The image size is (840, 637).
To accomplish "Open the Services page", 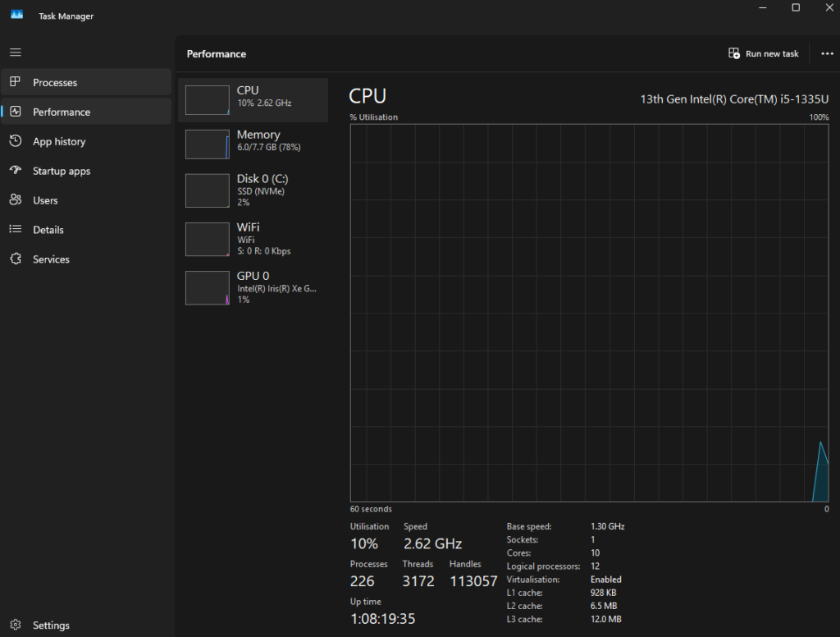I will coord(86,259).
